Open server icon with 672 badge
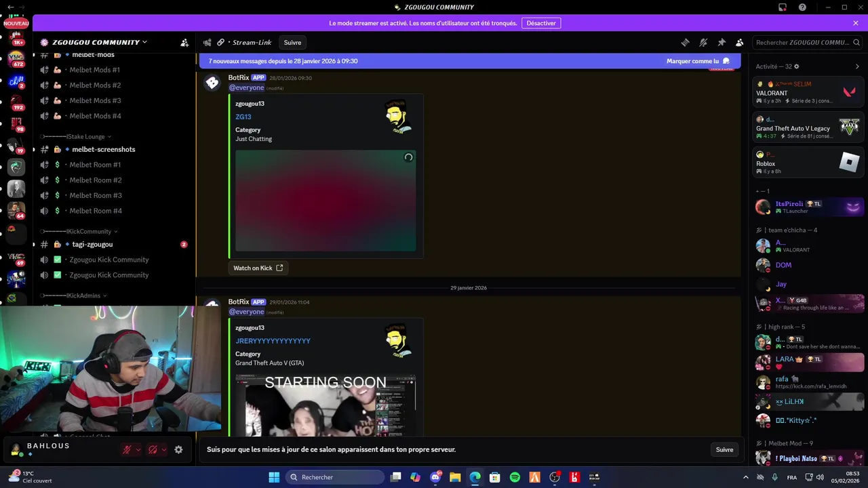The height and width of the screenshot is (488, 868). [16, 59]
